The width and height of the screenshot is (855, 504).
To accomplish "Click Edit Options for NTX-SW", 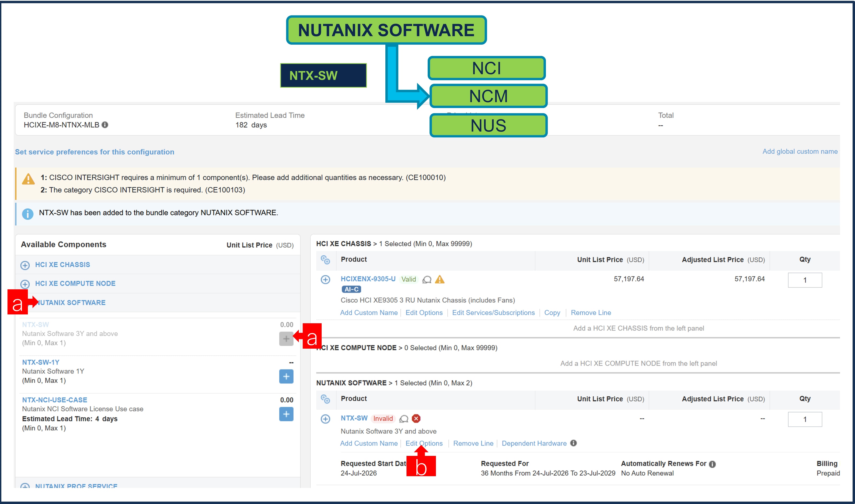I will coord(424,443).
